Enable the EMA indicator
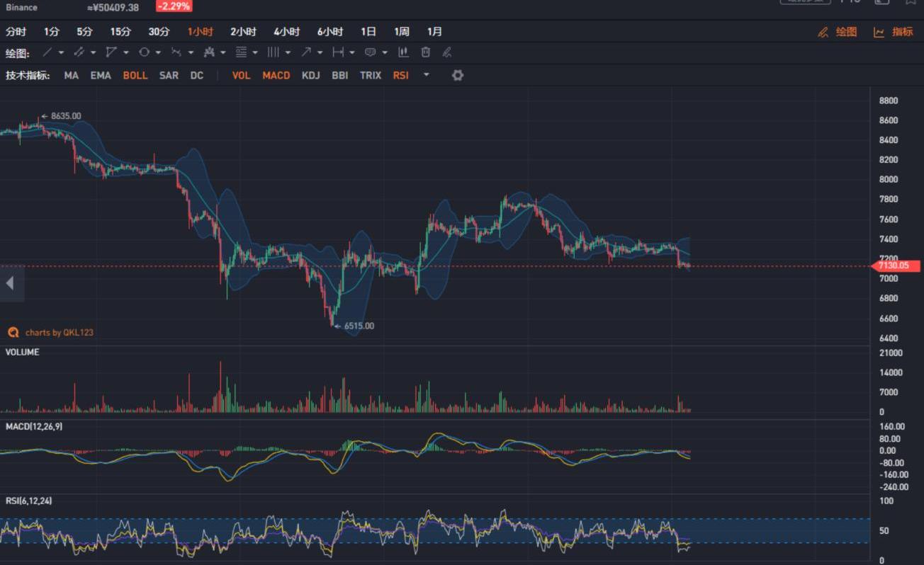The height and width of the screenshot is (565, 924). [x=101, y=75]
